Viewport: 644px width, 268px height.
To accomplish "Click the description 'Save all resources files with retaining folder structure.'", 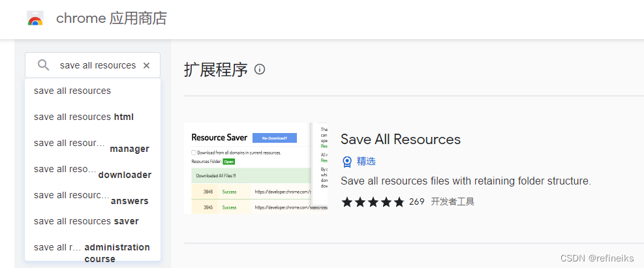I will [x=466, y=181].
